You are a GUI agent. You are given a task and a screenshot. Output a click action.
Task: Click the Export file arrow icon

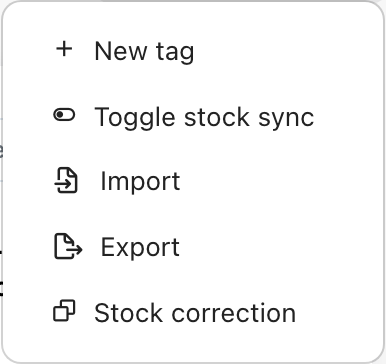68,246
